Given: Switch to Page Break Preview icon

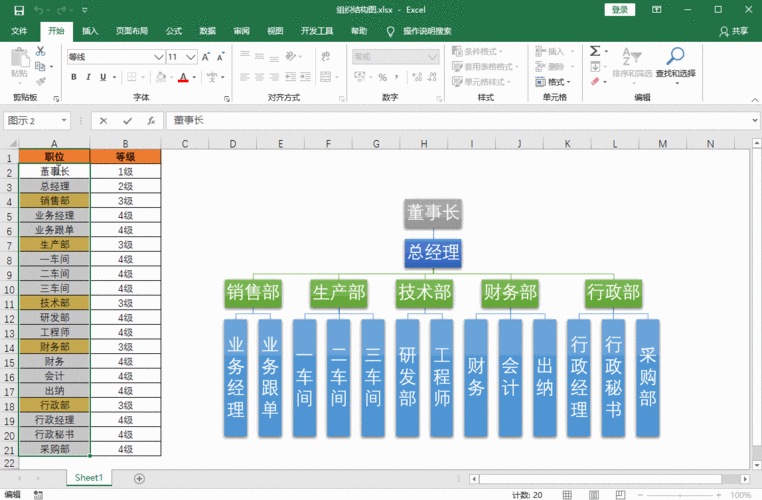Looking at the screenshot, I should (621, 495).
